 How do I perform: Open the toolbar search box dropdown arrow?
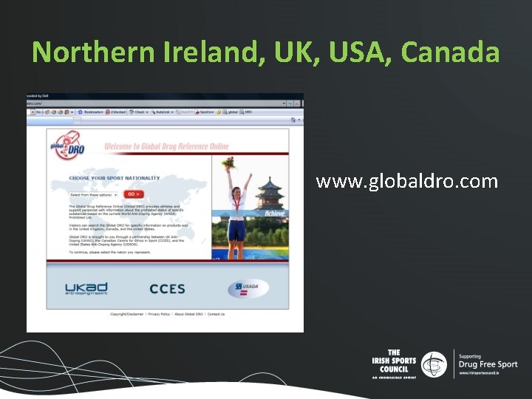click(33, 112)
